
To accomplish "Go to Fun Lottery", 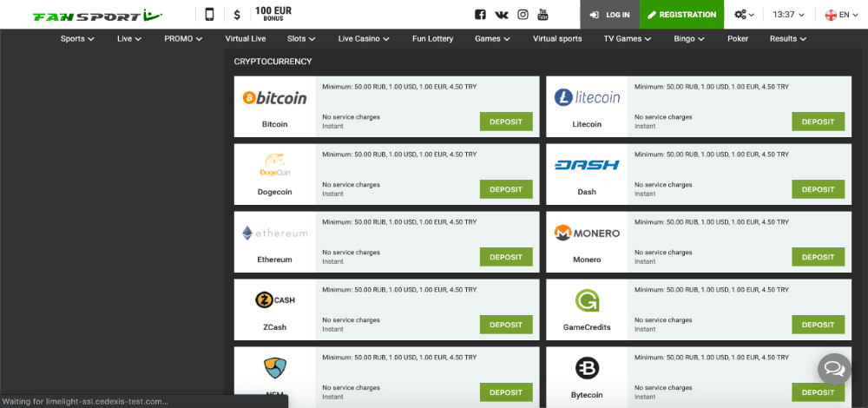I will pos(433,39).
